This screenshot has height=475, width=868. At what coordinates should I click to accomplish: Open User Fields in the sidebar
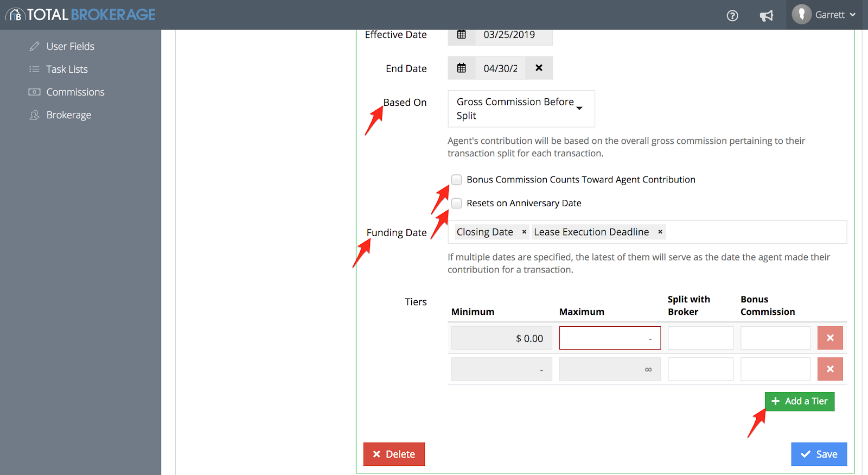coord(71,47)
